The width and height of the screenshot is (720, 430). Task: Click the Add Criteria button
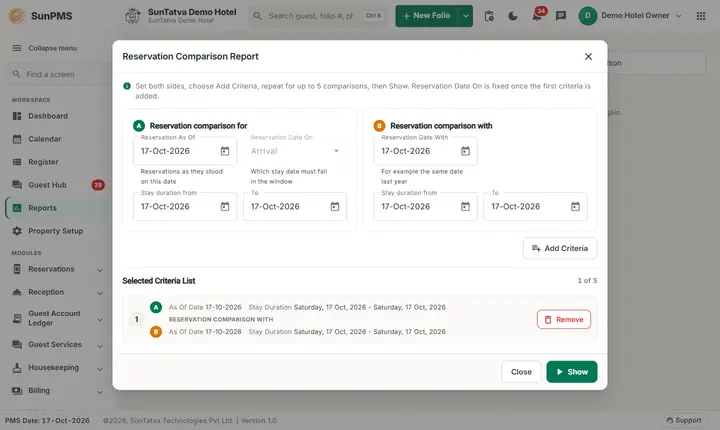pyautogui.click(x=560, y=249)
